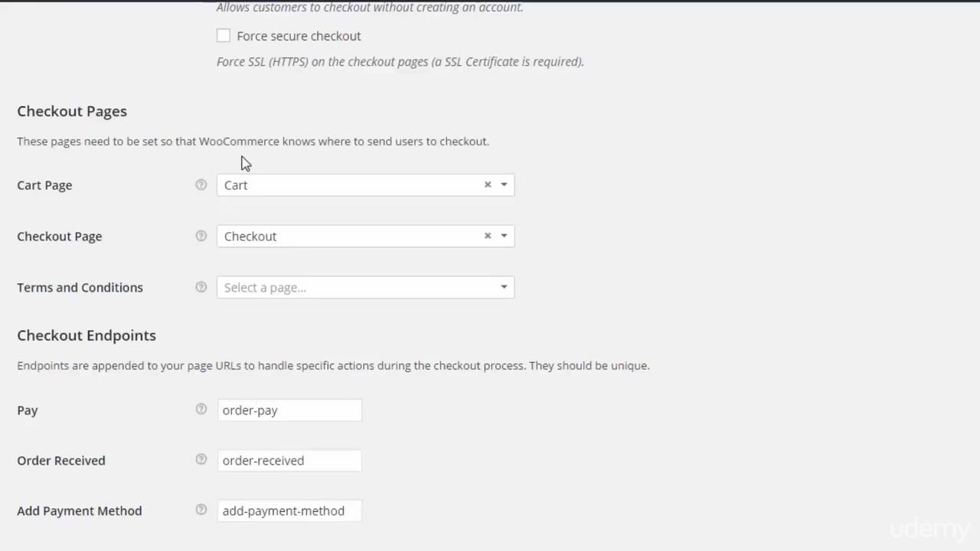Open the Checkout Page dropdown arrow
Image resolution: width=980 pixels, height=551 pixels.
(x=504, y=236)
